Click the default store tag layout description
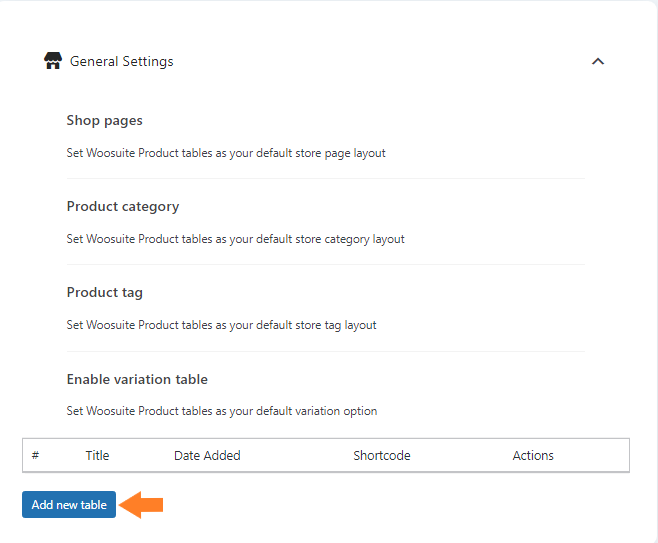This screenshot has width=658, height=543. pos(222,325)
